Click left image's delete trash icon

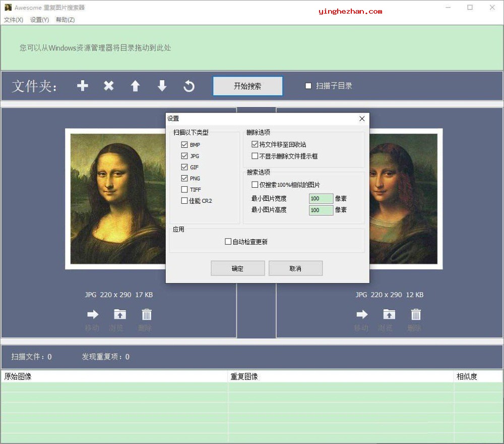(x=147, y=314)
